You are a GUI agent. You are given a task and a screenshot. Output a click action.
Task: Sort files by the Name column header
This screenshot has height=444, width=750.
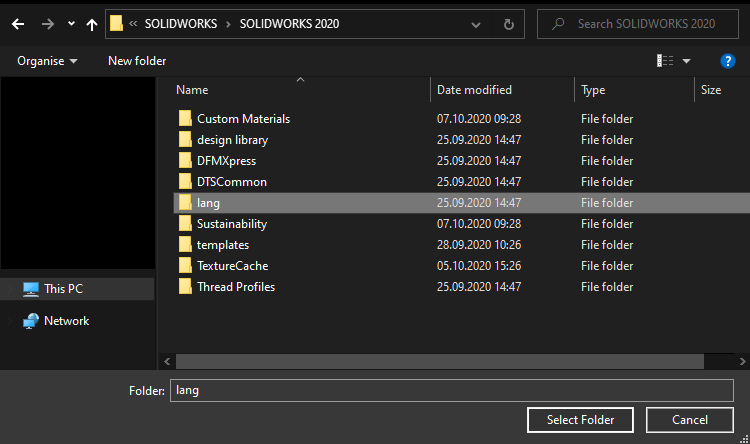coord(192,90)
